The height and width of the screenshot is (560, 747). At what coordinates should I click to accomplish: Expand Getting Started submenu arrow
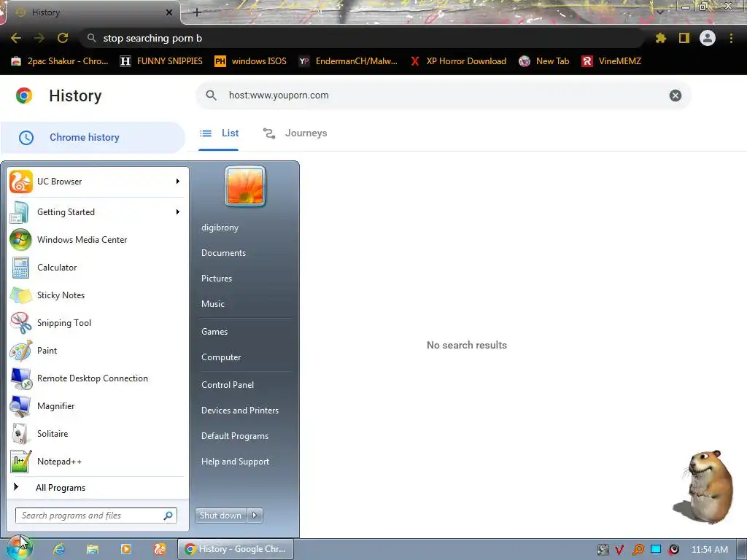[x=178, y=212]
